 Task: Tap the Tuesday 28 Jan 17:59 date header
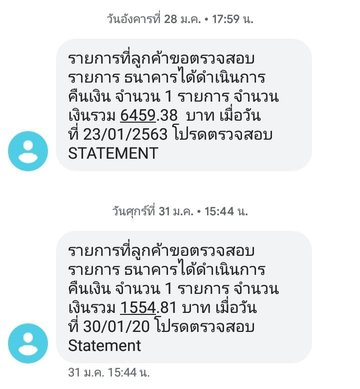[180, 19]
